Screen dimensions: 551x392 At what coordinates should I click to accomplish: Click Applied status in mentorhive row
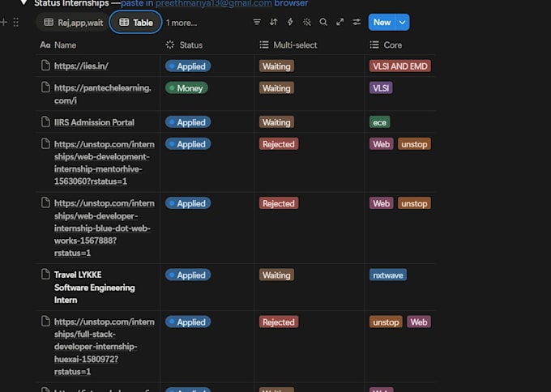188,144
